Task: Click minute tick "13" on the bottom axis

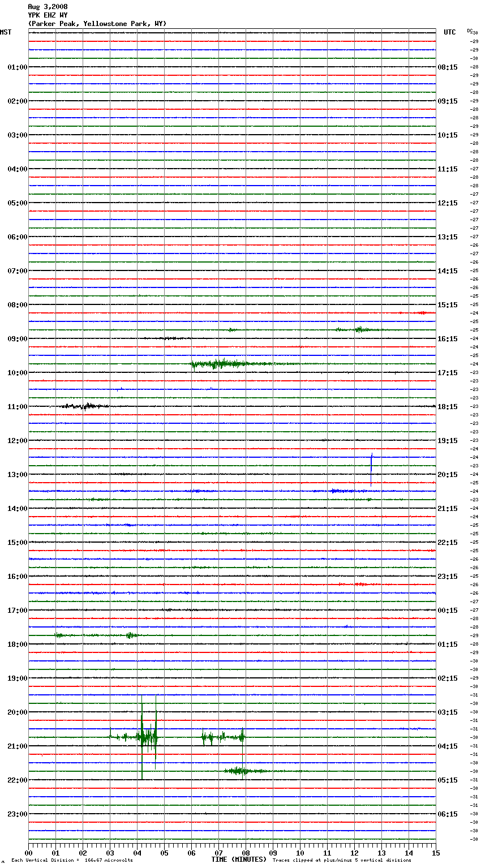Action: 381,853
